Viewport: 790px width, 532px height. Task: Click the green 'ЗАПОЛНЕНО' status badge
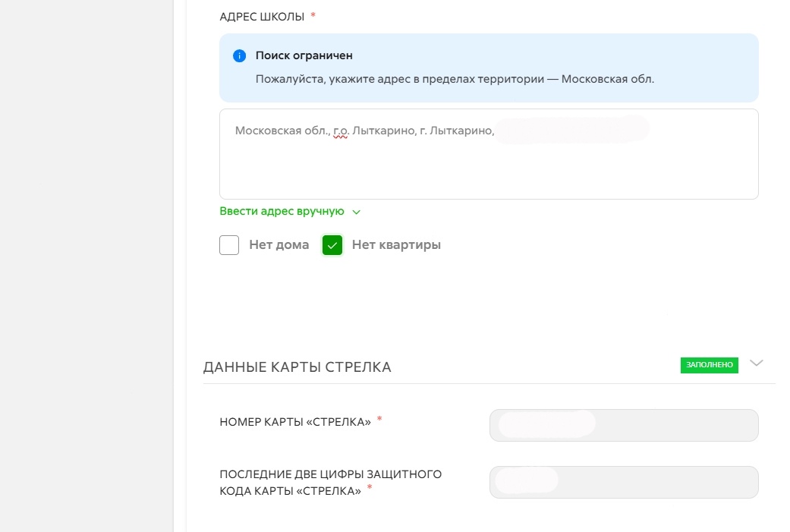pyautogui.click(x=710, y=365)
